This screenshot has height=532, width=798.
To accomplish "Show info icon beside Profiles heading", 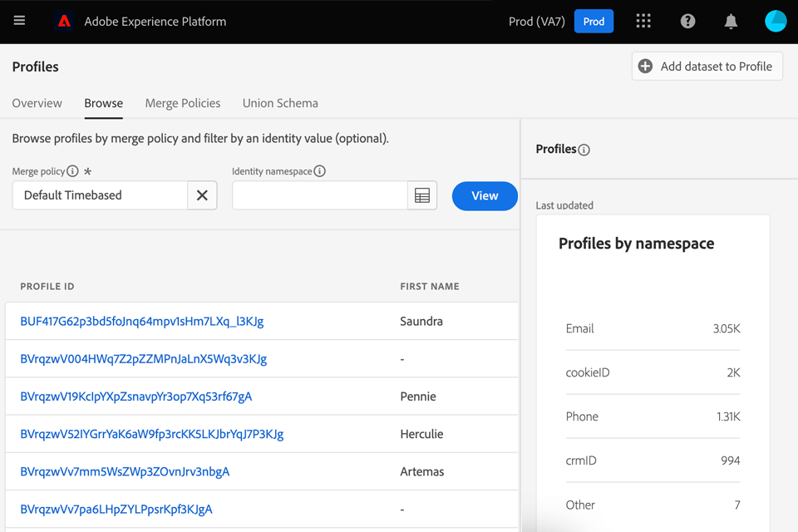I will [584, 150].
